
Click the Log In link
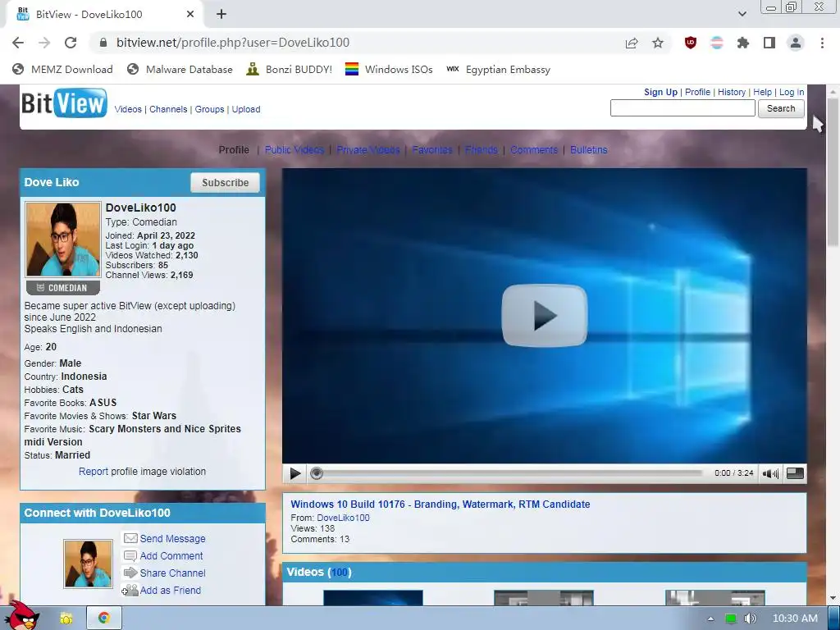tap(792, 92)
